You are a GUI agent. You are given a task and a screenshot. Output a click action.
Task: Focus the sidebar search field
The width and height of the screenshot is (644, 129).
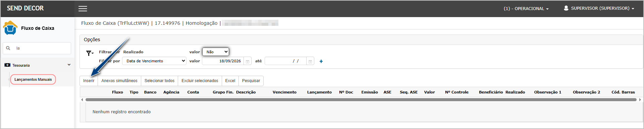tap(37, 48)
